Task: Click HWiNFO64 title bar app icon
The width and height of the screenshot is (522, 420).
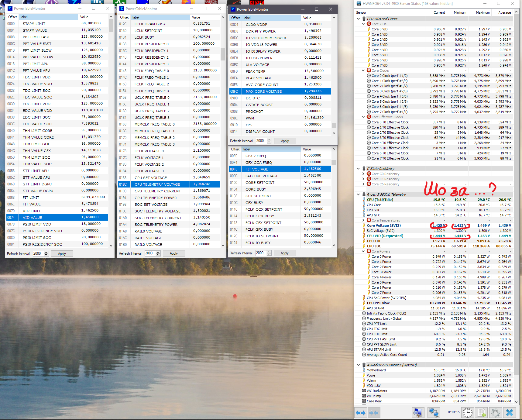Action: (x=359, y=4)
